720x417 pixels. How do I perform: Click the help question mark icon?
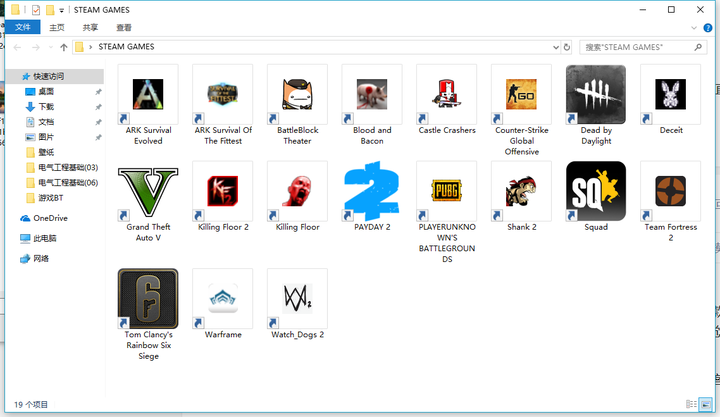pyautogui.click(x=708, y=28)
